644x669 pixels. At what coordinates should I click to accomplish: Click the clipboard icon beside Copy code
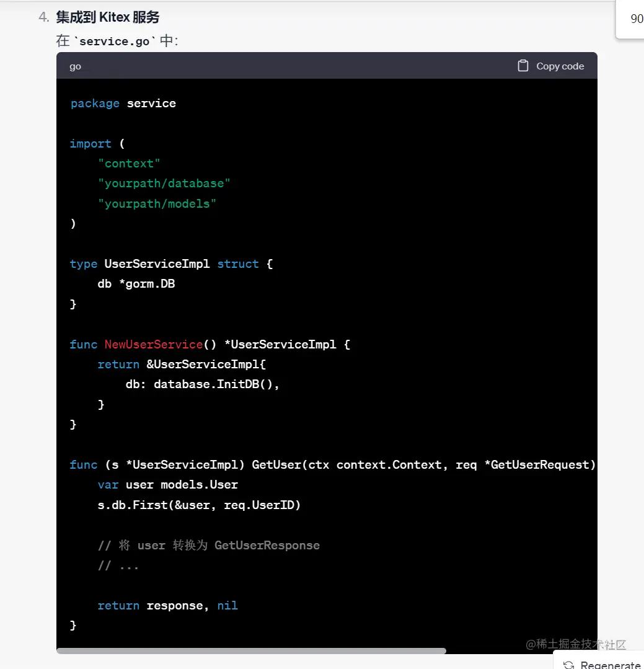(523, 66)
